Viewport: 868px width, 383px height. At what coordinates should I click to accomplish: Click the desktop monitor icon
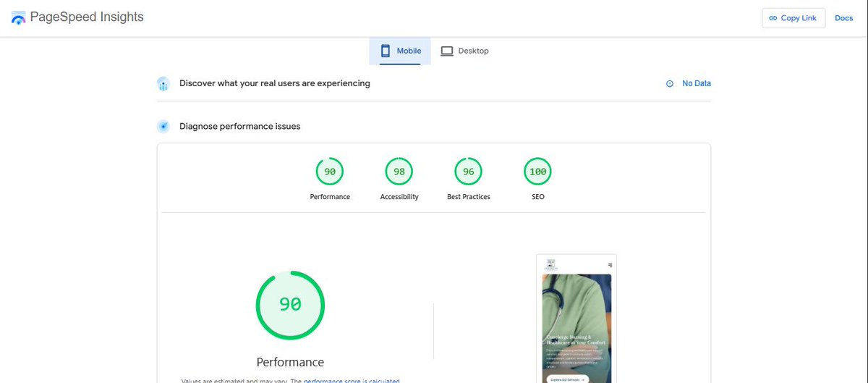tap(447, 51)
